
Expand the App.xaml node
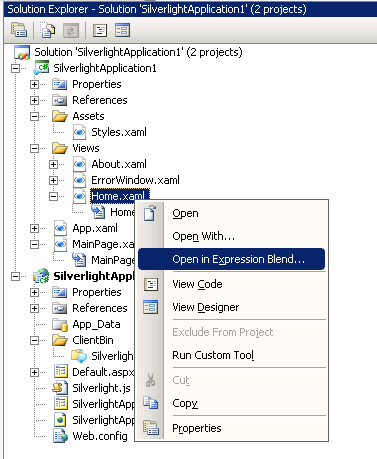[34, 228]
